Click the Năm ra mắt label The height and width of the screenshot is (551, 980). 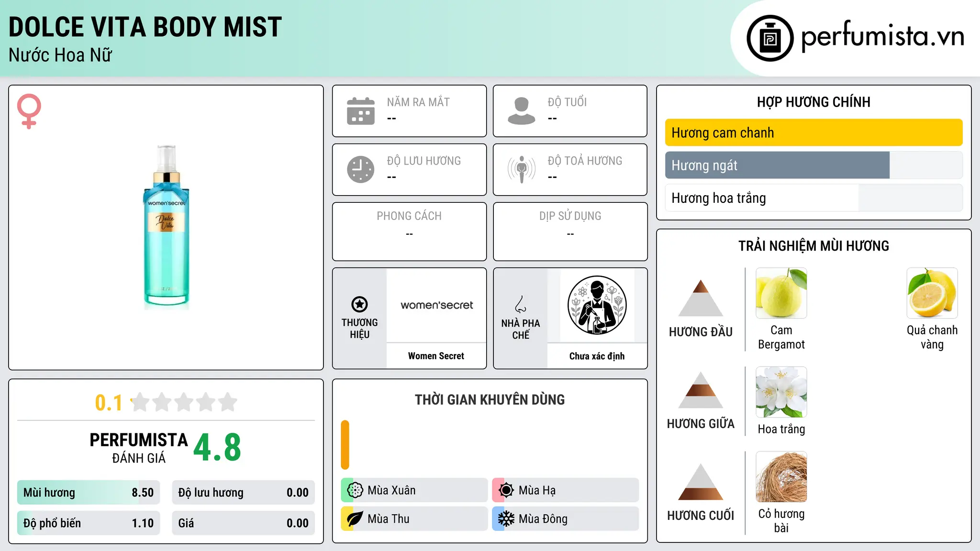(x=418, y=102)
